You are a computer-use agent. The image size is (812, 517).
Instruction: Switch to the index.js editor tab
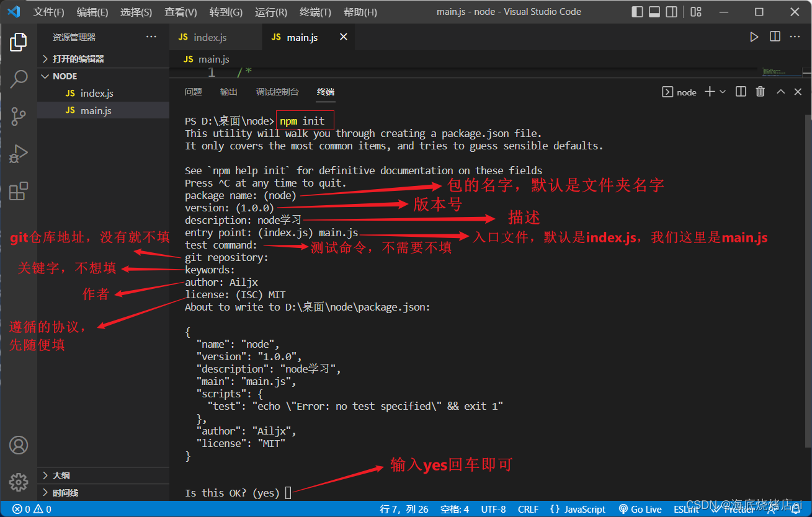[x=210, y=37]
